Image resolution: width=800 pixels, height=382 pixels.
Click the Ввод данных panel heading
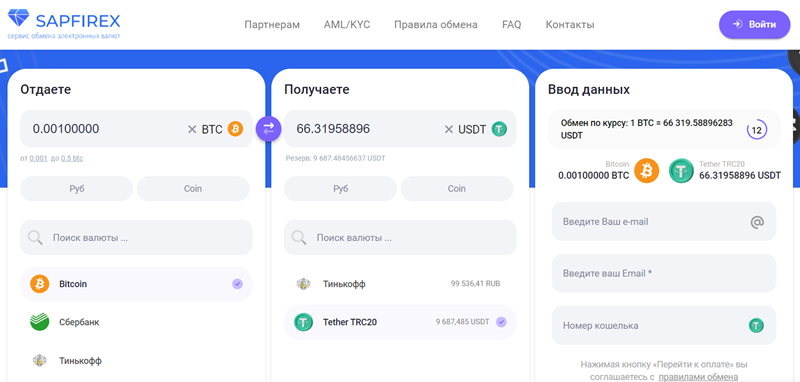pyautogui.click(x=589, y=90)
